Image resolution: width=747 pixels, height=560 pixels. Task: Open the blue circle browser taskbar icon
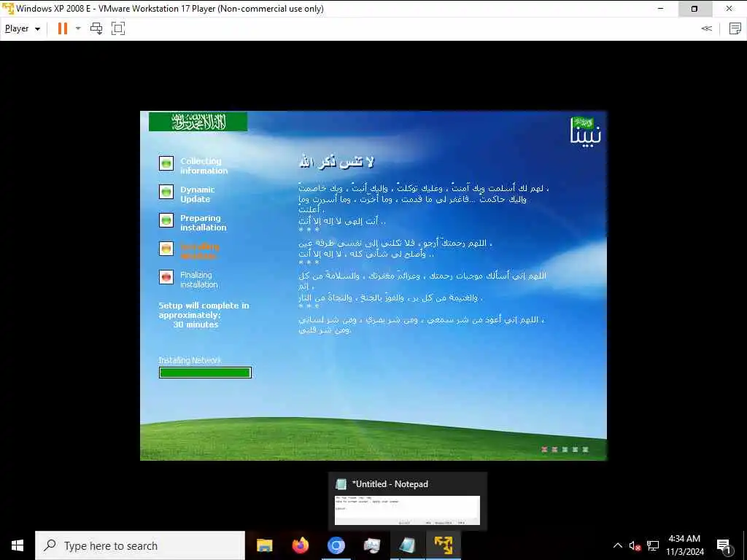pyautogui.click(x=336, y=545)
